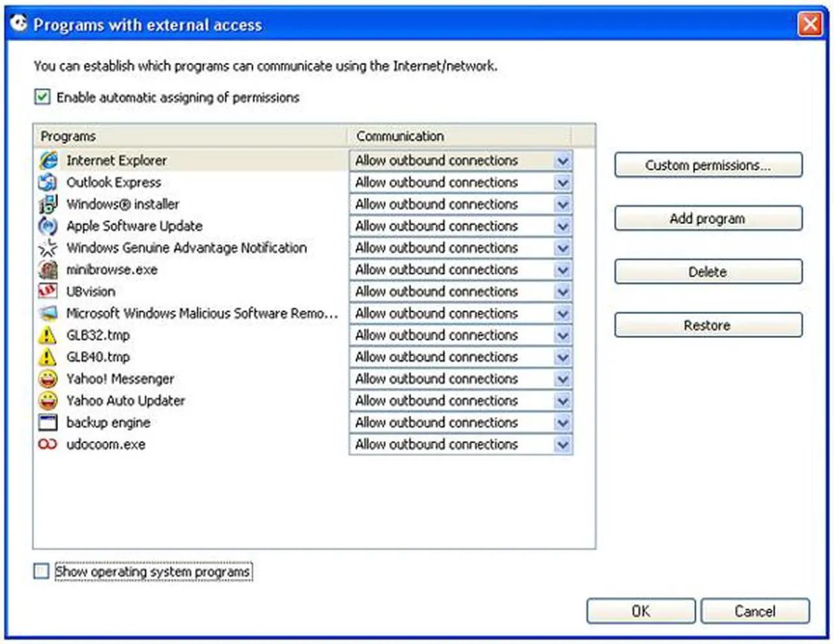
Task: Click Windows Genuine Advantage Notification icon
Action: tap(48, 248)
